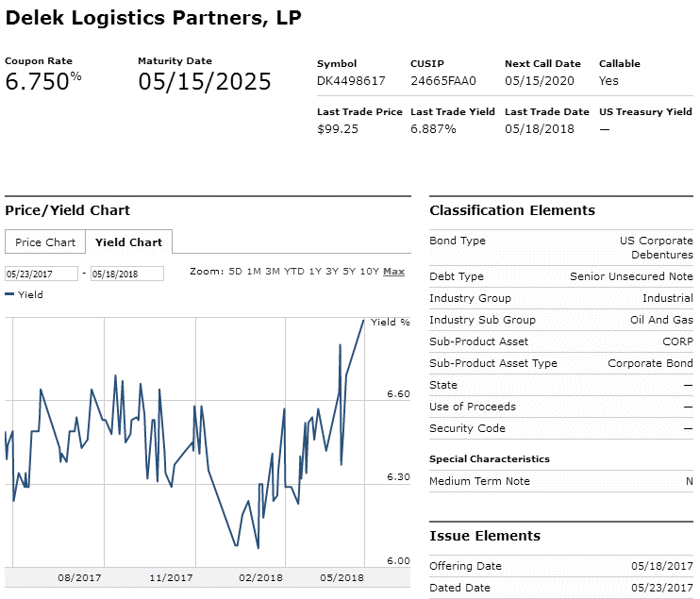Click the Last Trade Date 05/18/2018

tap(540, 129)
